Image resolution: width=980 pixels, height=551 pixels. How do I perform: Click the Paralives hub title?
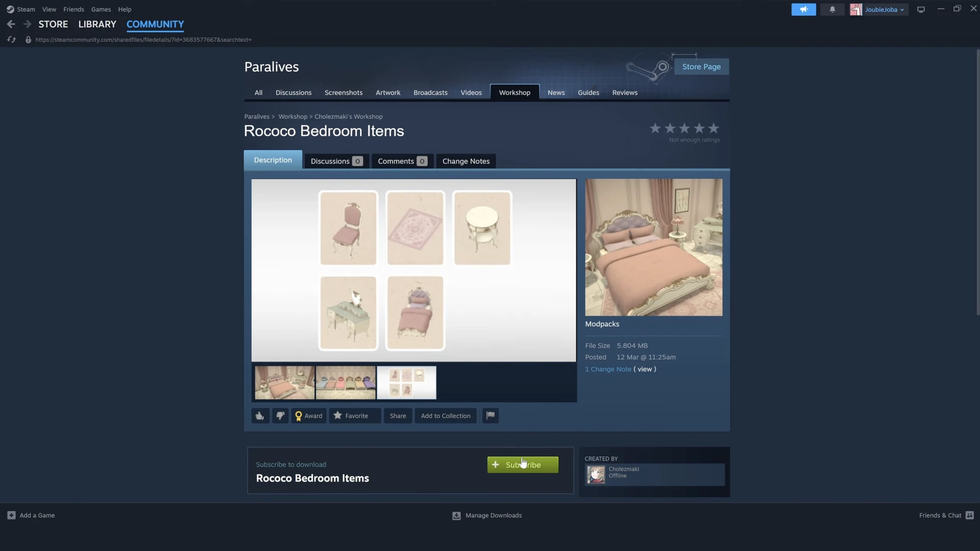[x=271, y=67]
